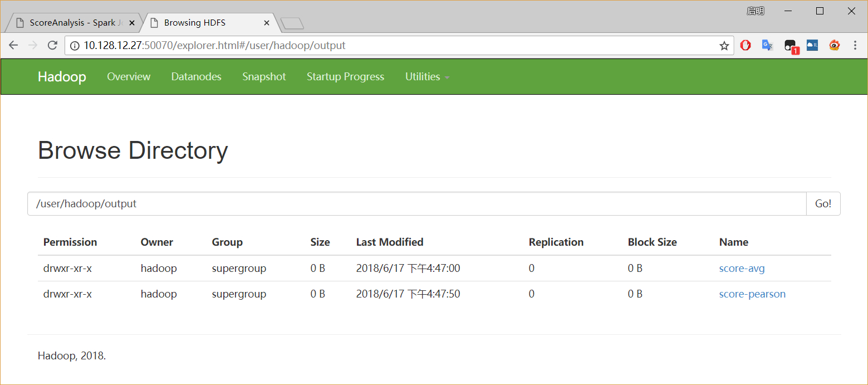Click the Hadoop, 2018. footer text

72,355
